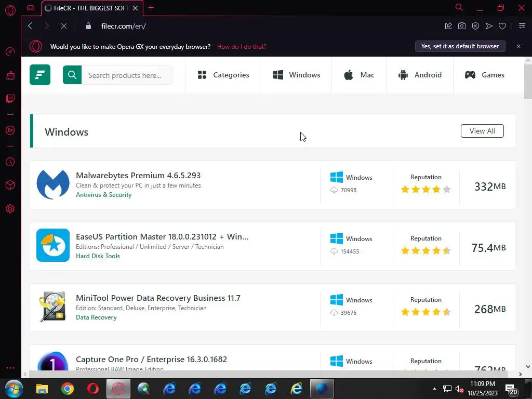Open the Hard Disk Tools category link
This screenshot has width=532, height=399.
click(x=98, y=256)
